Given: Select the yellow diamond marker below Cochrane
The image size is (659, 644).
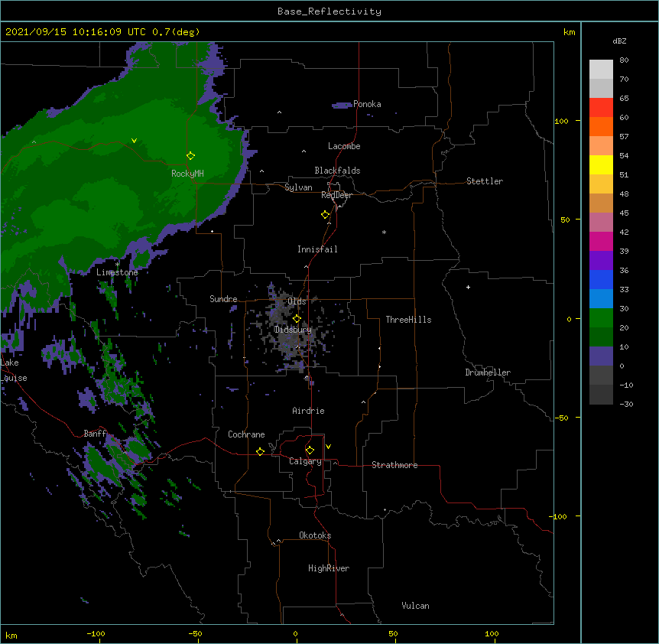Looking at the screenshot, I should 260,451.
